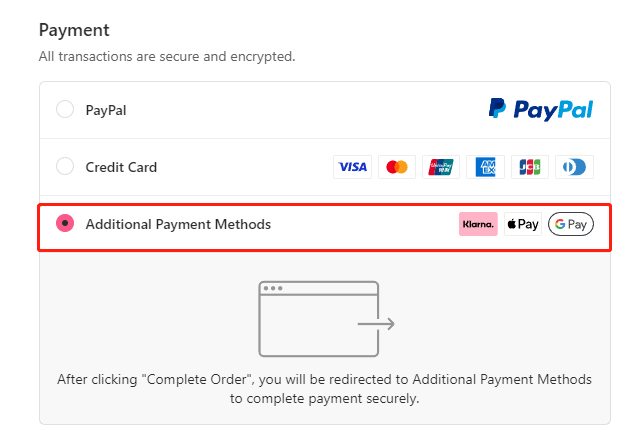Click the PayPal option label
This screenshot has width=634, height=436.
pyautogui.click(x=106, y=110)
